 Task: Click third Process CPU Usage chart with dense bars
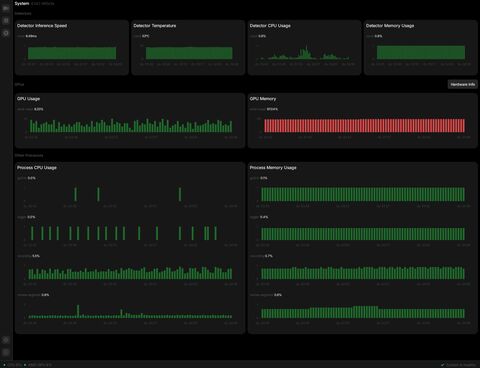[130, 273]
